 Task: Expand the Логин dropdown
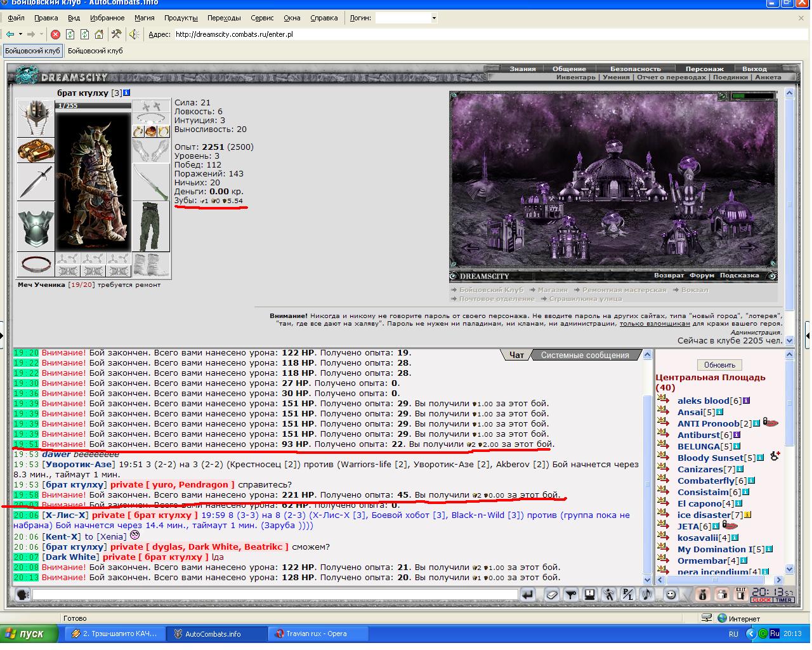tap(434, 18)
